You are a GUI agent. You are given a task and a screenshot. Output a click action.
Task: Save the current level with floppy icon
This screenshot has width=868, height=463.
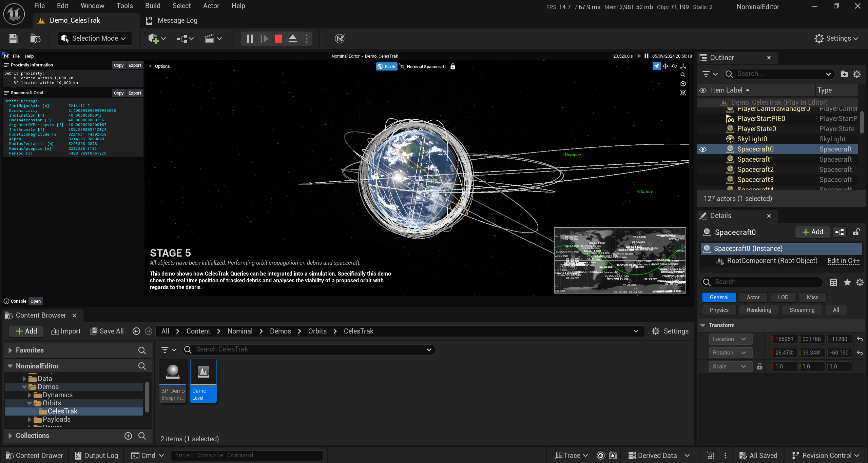tap(13, 39)
